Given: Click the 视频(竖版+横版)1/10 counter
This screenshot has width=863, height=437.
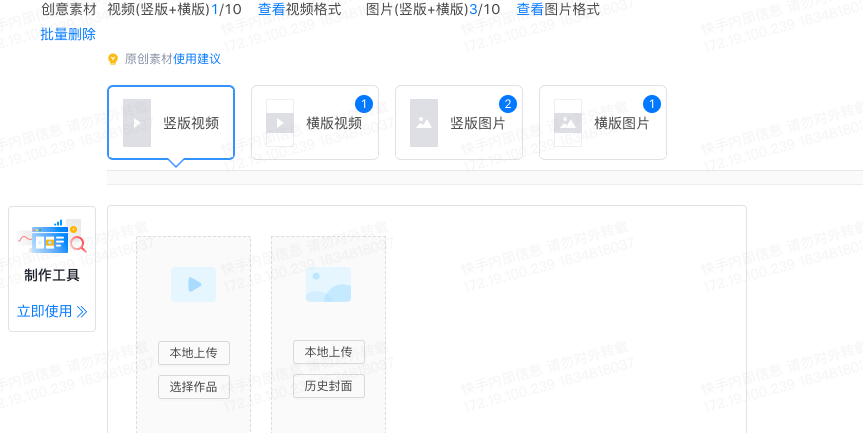Looking at the screenshot, I should [x=174, y=9].
